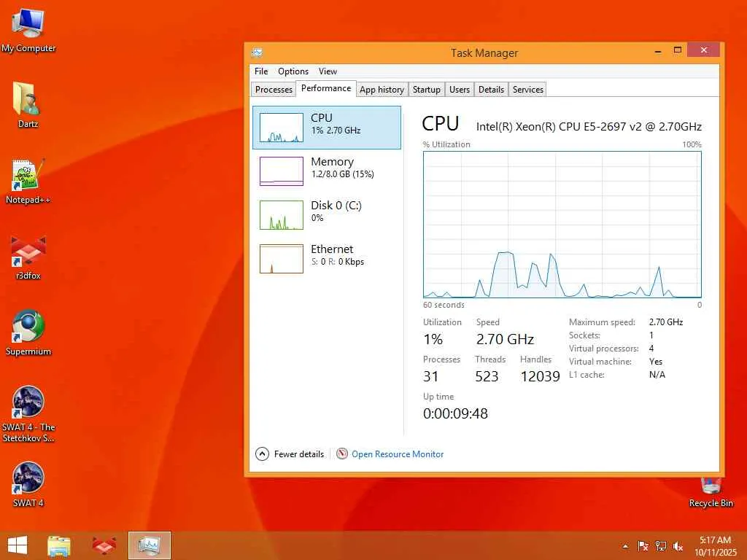The width and height of the screenshot is (747, 560).
Task: Open the My Computer desktop icon
Action: (28, 30)
